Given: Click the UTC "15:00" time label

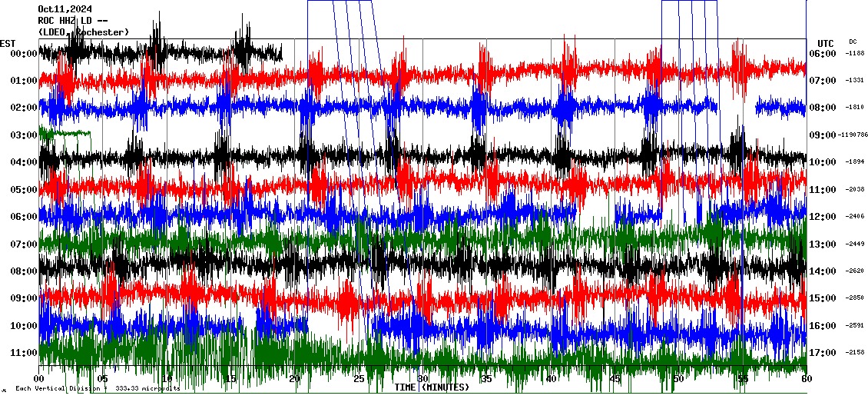Looking at the screenshot, I should click(x=823, y=298).
